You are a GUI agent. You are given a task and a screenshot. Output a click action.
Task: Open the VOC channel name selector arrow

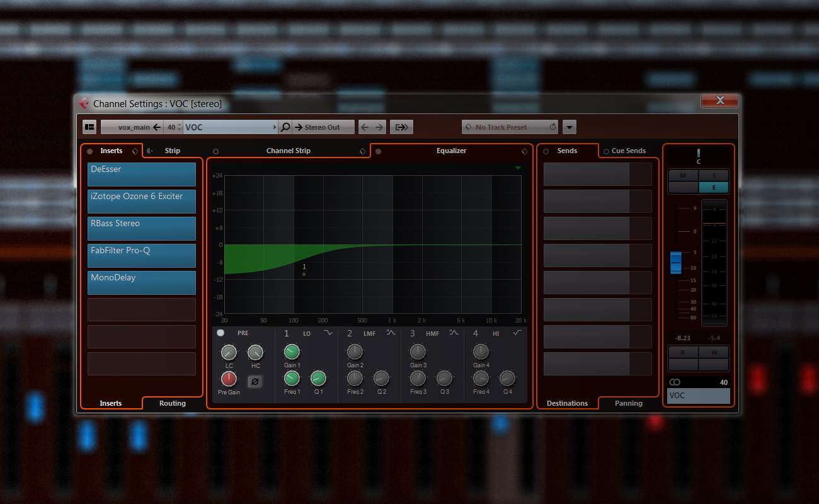(x=275, y=127)
